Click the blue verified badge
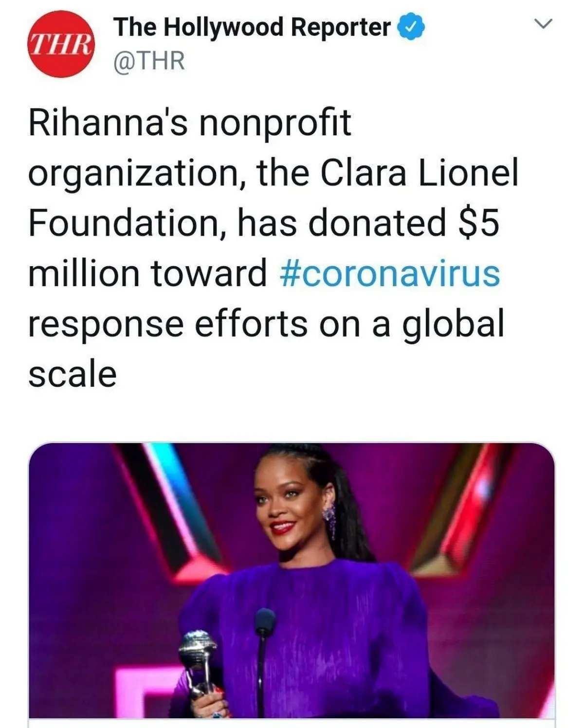This screenshot has width=584, height=728. pyautogui.click(x=412, y=27)
